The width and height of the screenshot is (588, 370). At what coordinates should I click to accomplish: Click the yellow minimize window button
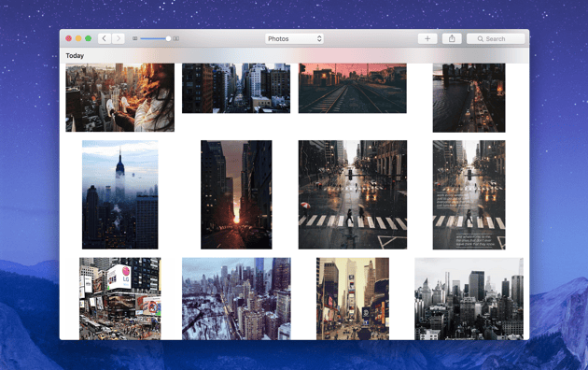pos(78,38)
